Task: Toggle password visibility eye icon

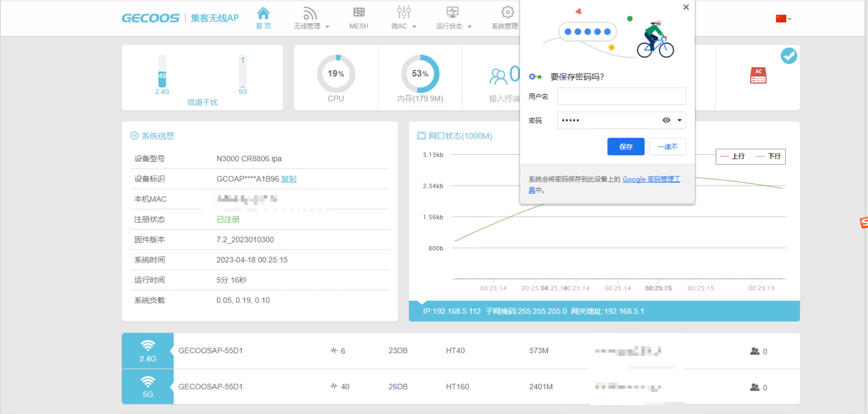Action: pos(666,120)
